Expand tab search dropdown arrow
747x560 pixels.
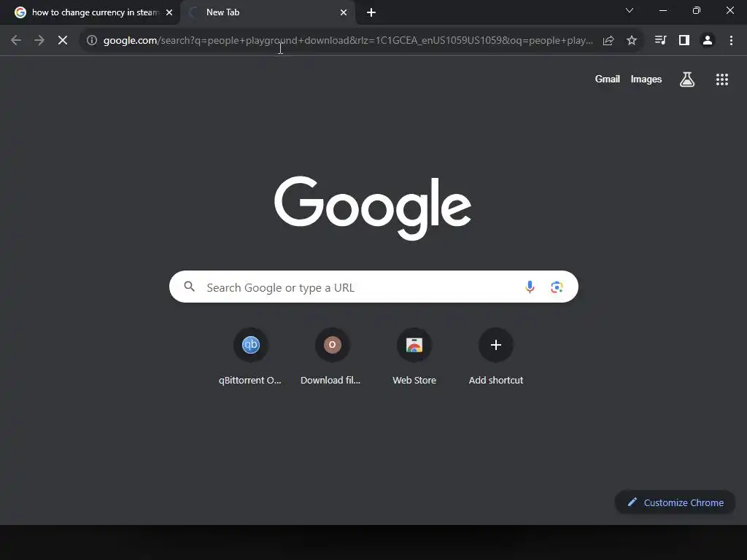pyautogui.click(x=630, y=10)
